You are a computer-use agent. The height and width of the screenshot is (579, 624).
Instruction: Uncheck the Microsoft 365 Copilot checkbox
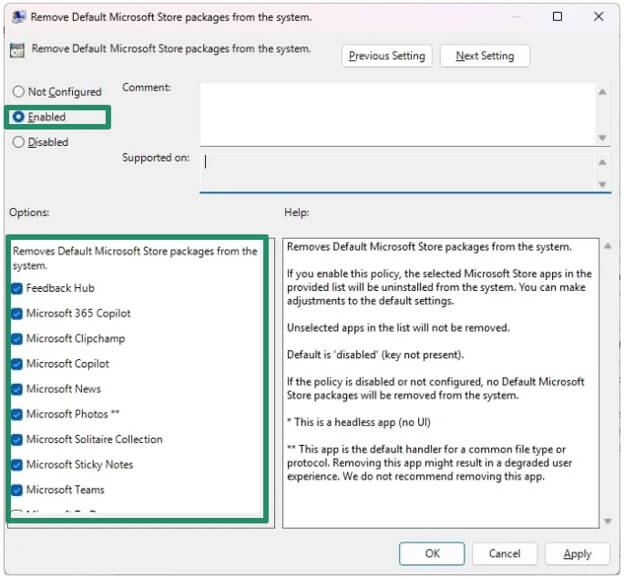[17, 314]
